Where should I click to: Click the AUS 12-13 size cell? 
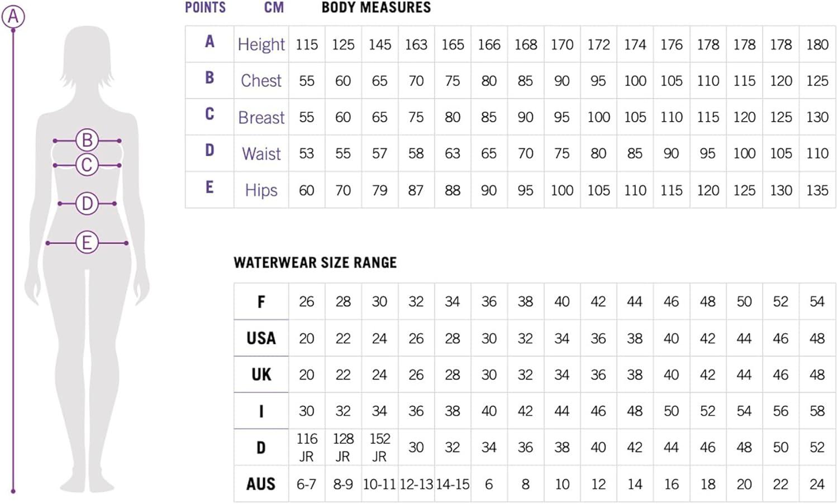coord(416,484)
